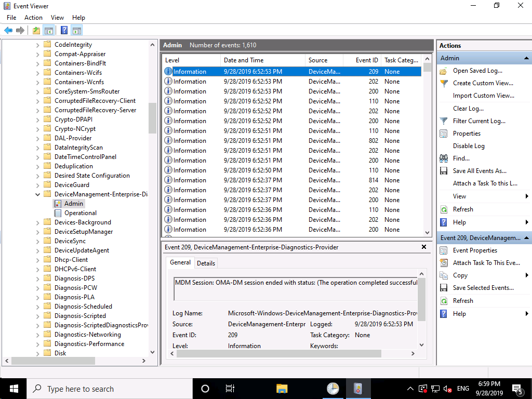The width and height of the screenshot is (532, 399).
Task: Expand the Copy submenu arrow
Action: 526,275
